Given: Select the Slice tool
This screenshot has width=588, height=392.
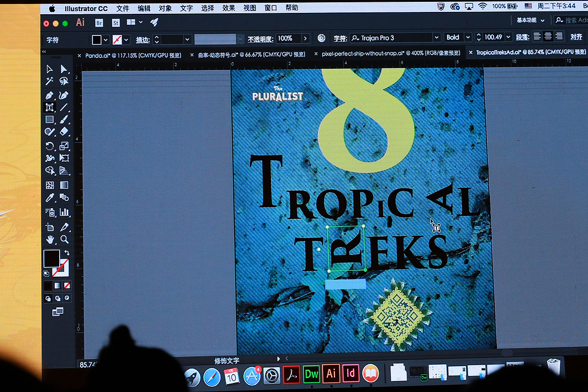Looking at the screenshot, I should tap(64, 227).
